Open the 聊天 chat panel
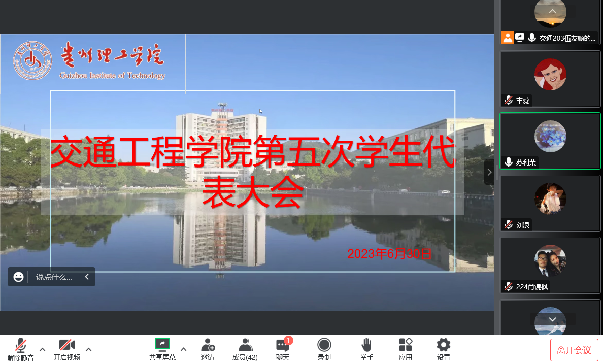The width and height of the screenshot is (603, 364). click(x=283, y=346)
